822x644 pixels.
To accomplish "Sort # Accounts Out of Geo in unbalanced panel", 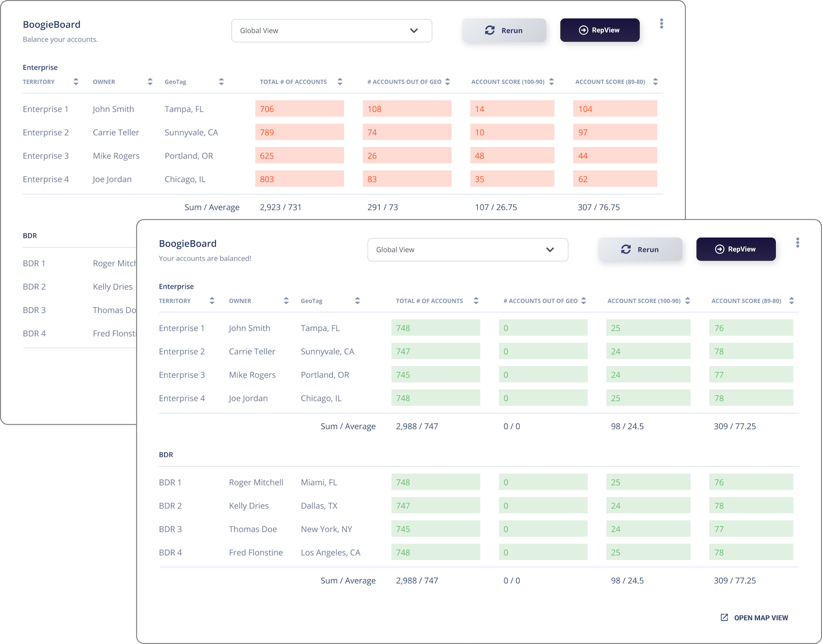I will click(x=447, y=82).
